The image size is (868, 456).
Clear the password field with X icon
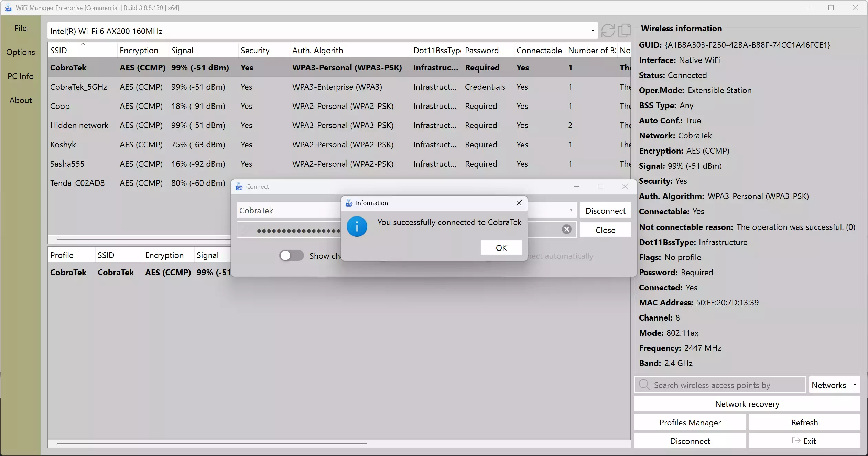566,229
